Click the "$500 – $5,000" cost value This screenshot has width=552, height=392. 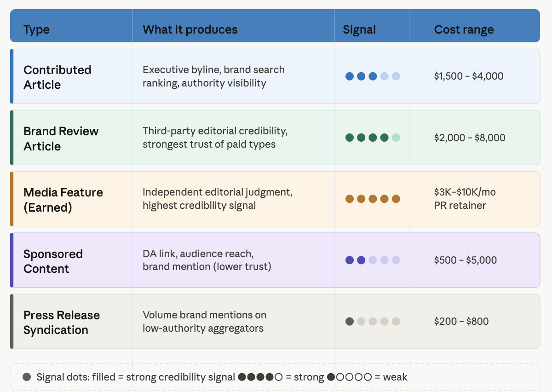pos(466,260)
